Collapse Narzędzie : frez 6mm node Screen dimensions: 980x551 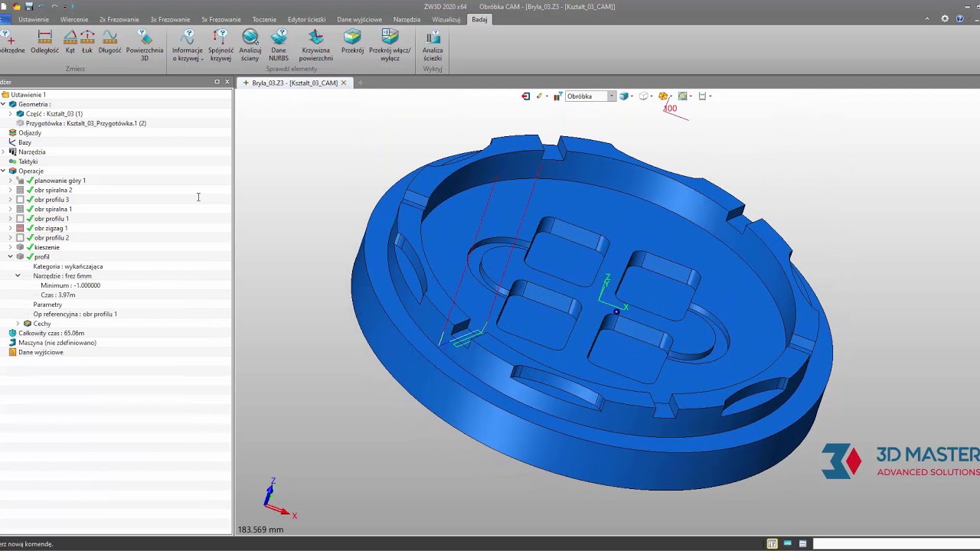click(18, 276)
